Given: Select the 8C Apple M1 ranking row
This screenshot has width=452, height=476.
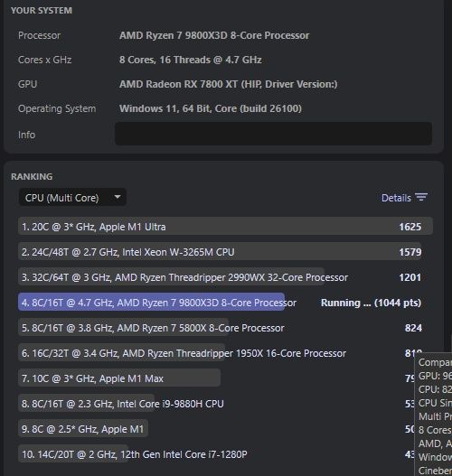Looking at the screenshot, I should coord(216,429).
